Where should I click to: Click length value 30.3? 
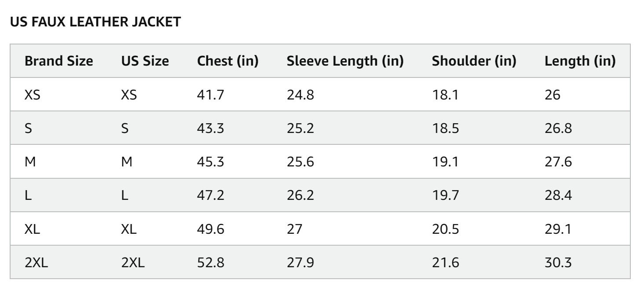(558, 263)
